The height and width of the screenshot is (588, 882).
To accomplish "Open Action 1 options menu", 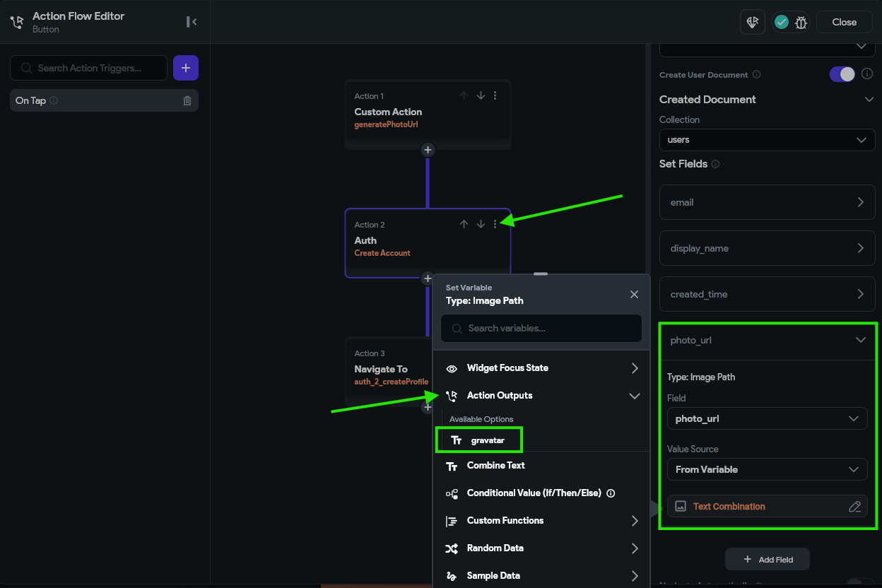I will [x=495, y=95].
